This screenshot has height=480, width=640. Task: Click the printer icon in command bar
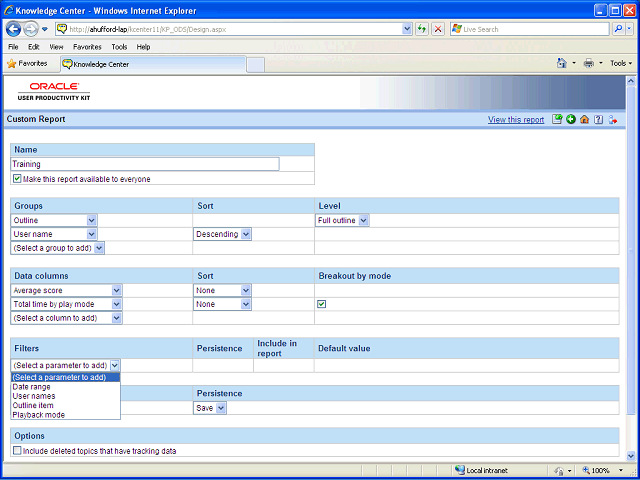pos(588,63)
